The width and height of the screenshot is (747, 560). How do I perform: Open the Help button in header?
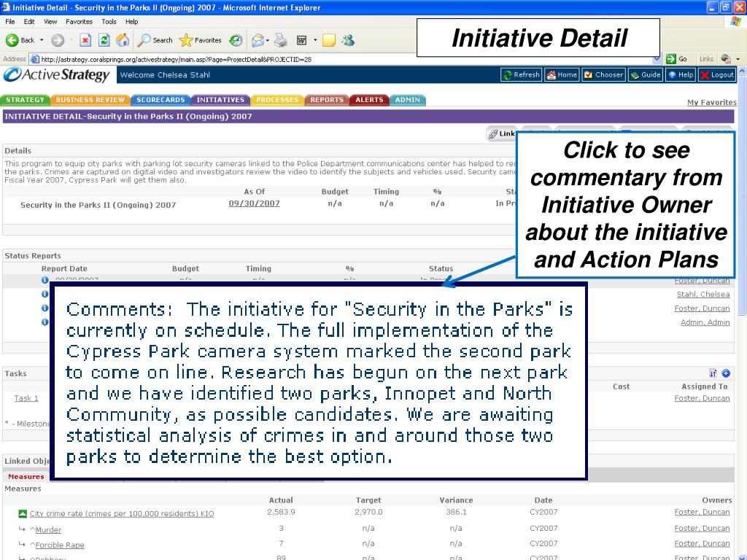coord(681,75)
